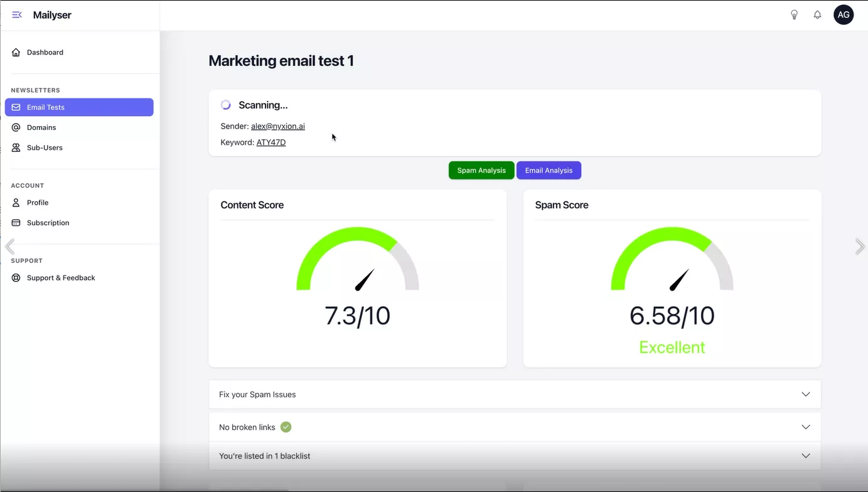Click the lightbulb tips icon

click(x=794, y=15)
